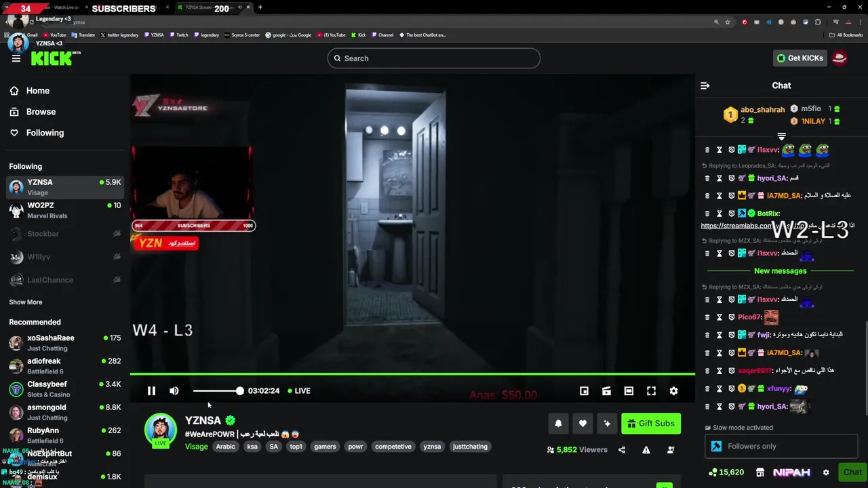Click the Gift Subs button

click(651, 424)
